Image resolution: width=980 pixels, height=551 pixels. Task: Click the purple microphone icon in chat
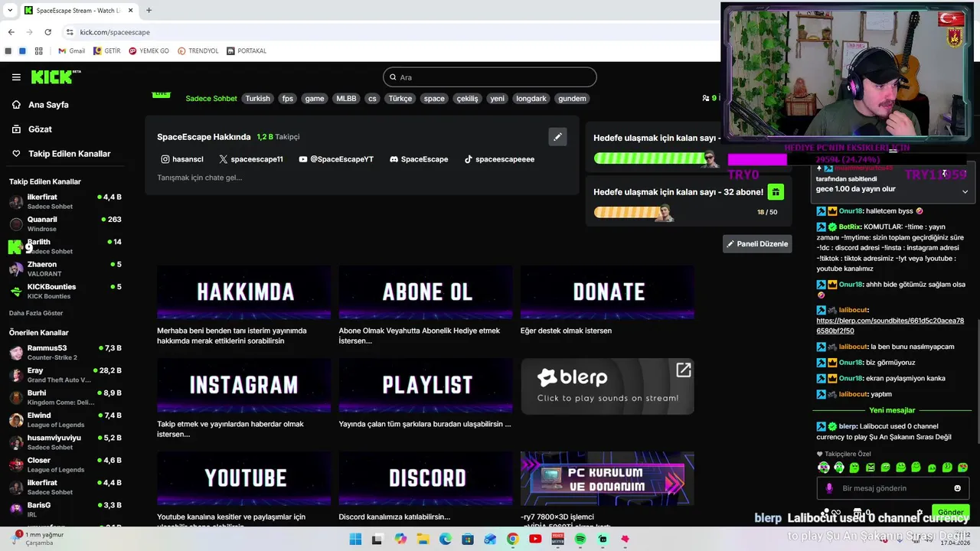(x=829, y=488)
